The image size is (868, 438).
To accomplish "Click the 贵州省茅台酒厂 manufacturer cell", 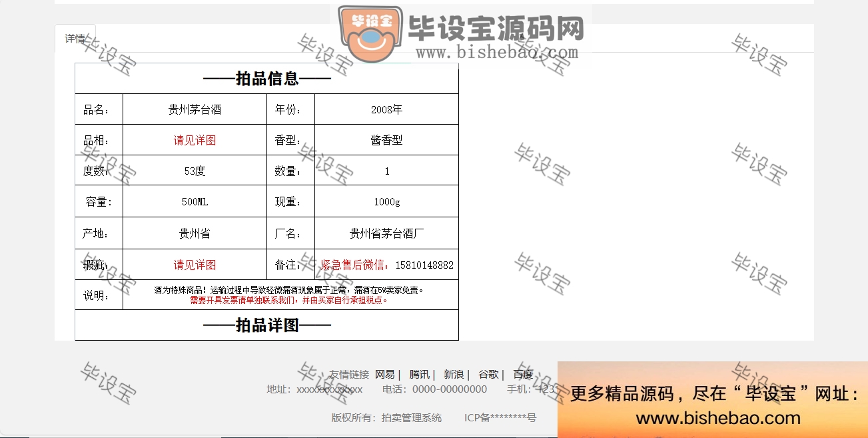I will tap(386, 233).
